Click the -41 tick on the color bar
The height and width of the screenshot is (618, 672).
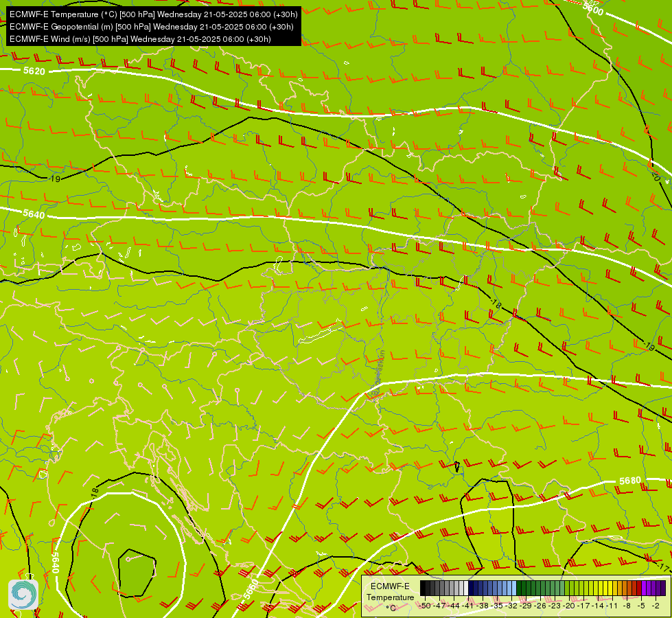468,606
